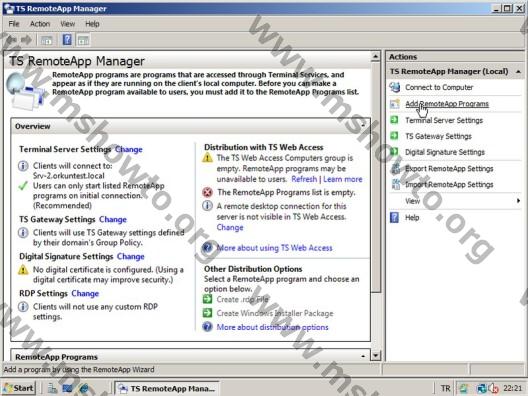The image size is (528, 396).
Task: Click Change next to Terminal Server Settings
Action: 129,149
